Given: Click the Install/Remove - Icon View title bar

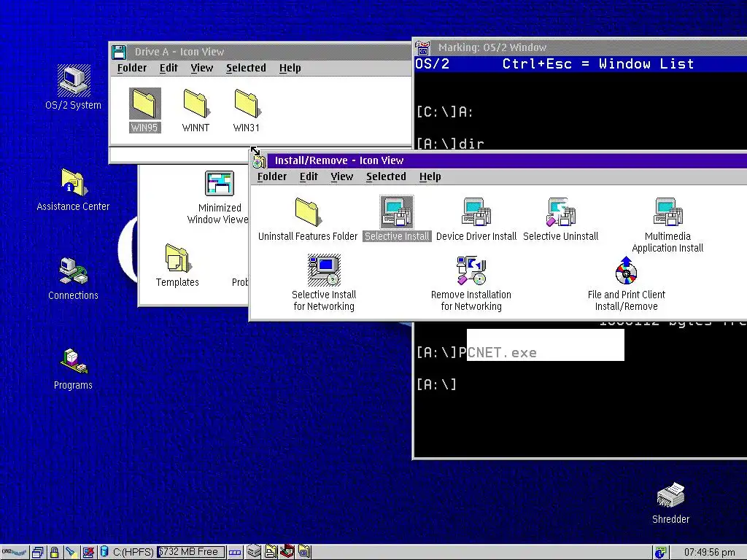Looking at the screenshot, I should click(508, 161).
